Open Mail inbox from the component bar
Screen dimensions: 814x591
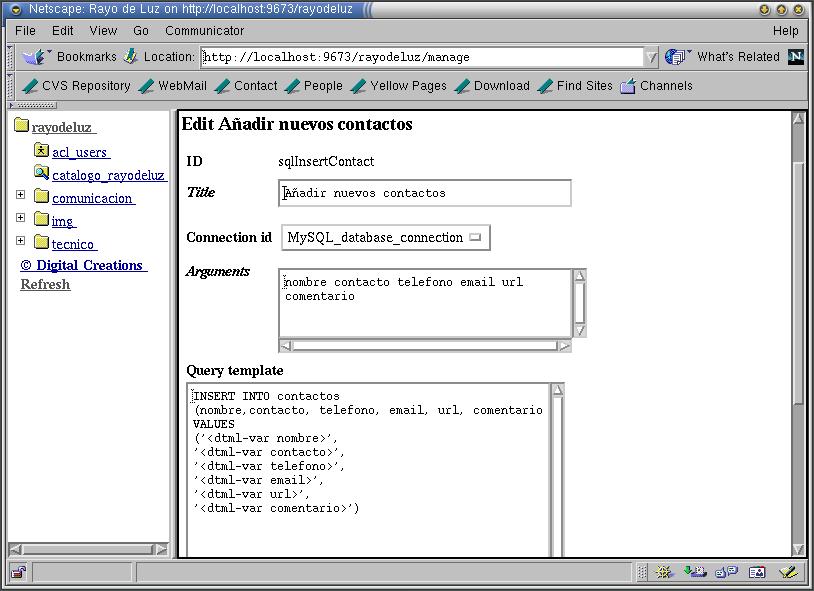[695, 572]
